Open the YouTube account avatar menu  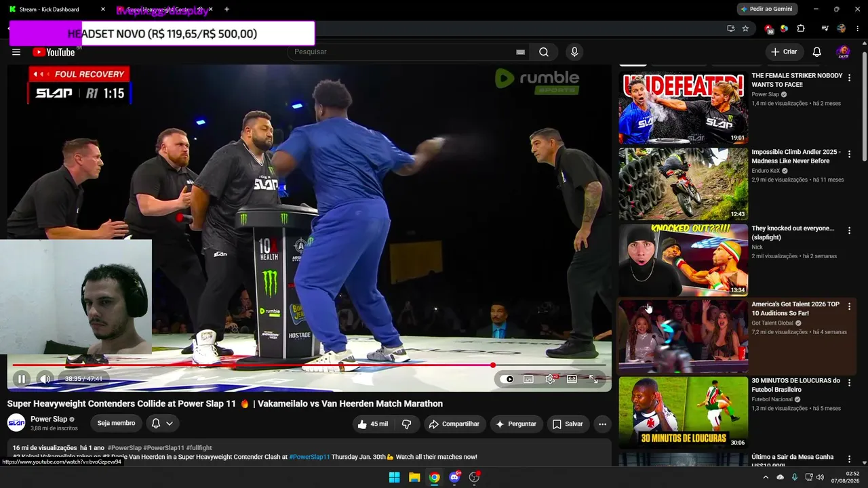843,52
